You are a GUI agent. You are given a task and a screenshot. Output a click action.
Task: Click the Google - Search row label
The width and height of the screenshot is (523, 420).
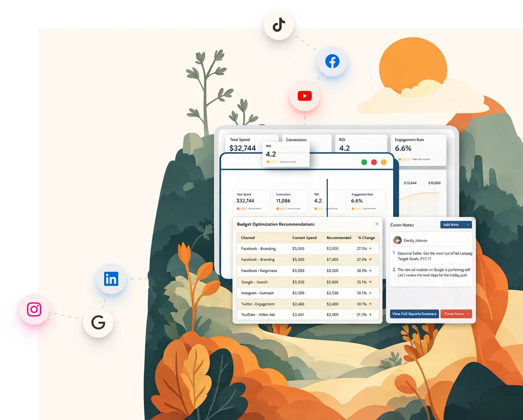point(254,282)
